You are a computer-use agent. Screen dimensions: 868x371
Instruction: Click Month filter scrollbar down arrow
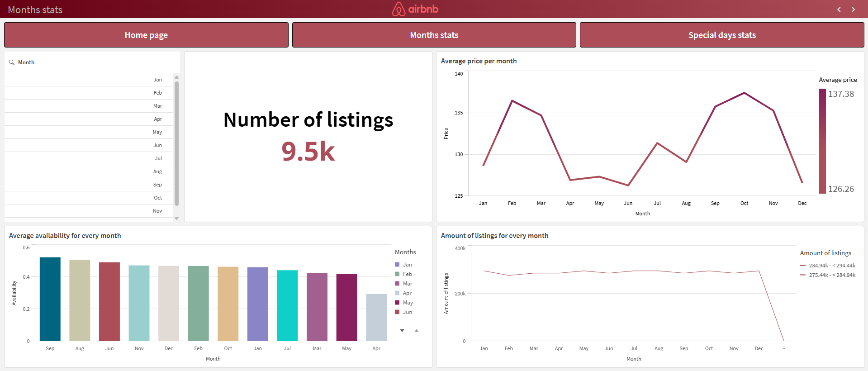click(176, 218)
